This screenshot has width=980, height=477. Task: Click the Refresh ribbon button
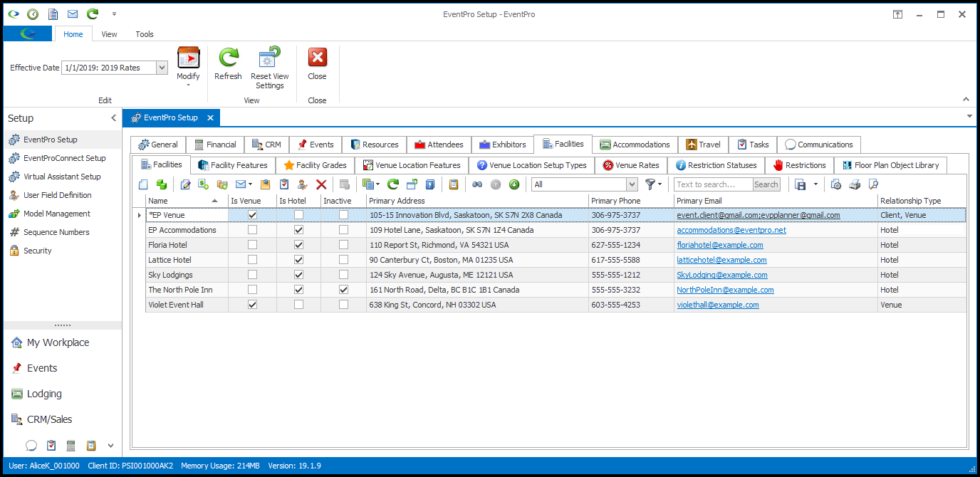228,65
